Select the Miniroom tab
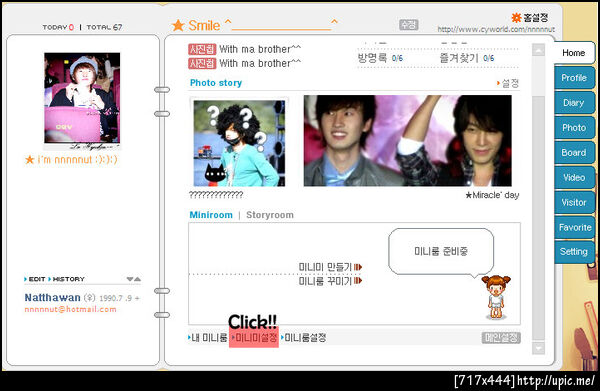Viewport: 600px width, 391px height. (211, 215)
